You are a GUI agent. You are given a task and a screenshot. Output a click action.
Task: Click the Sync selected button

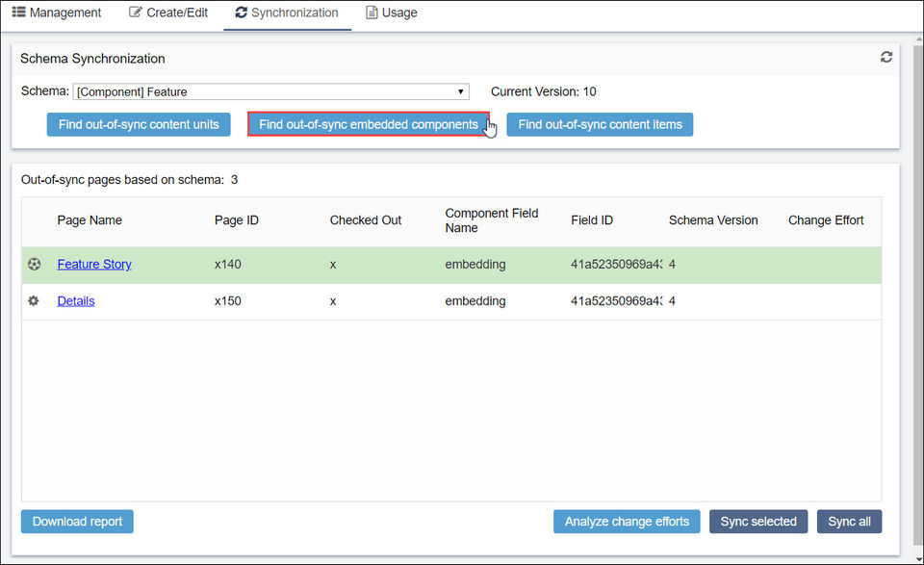pos(758,522)
